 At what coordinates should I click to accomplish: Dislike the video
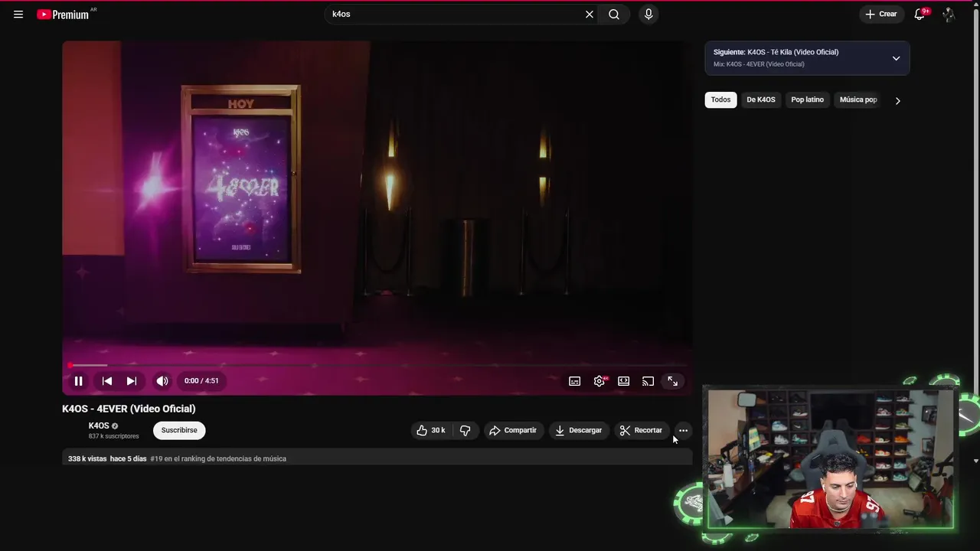[x=465, y=430]
